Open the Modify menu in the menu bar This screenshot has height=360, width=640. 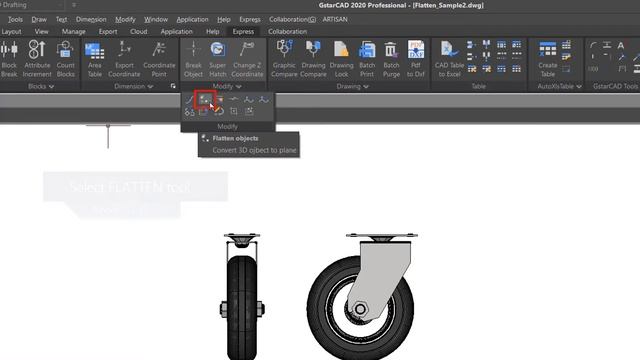(x=125, y=19)
